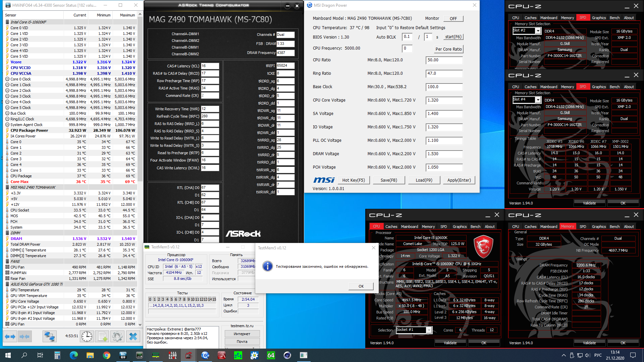The image size is (644, 362).
Task: Open Task View on the taskbar
Action: click(40, 355)
